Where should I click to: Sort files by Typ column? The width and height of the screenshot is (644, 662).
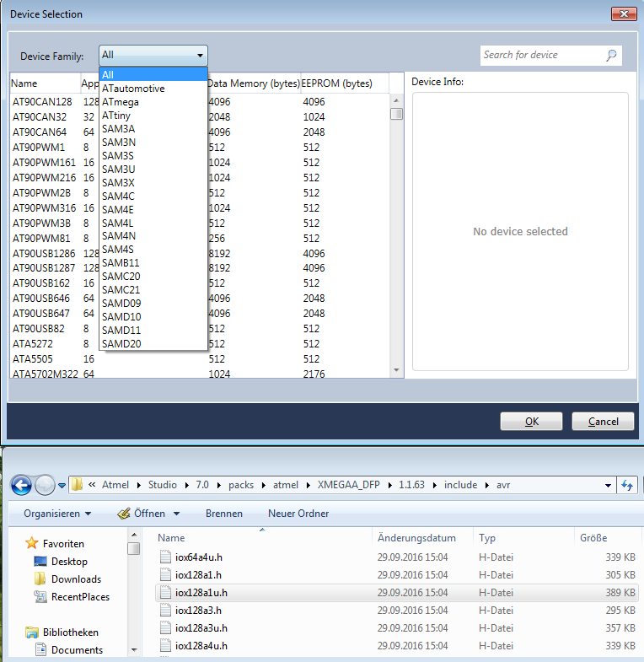(x=523, y=538)
